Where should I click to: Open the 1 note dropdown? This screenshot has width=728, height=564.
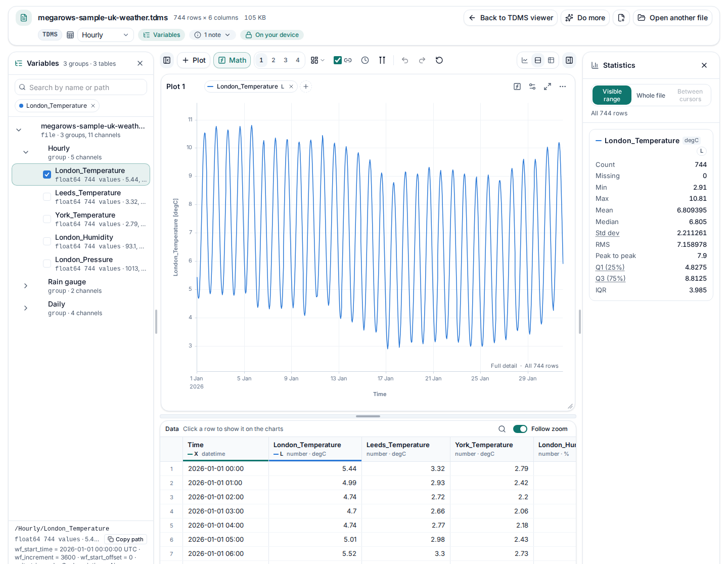coord(212,35)
